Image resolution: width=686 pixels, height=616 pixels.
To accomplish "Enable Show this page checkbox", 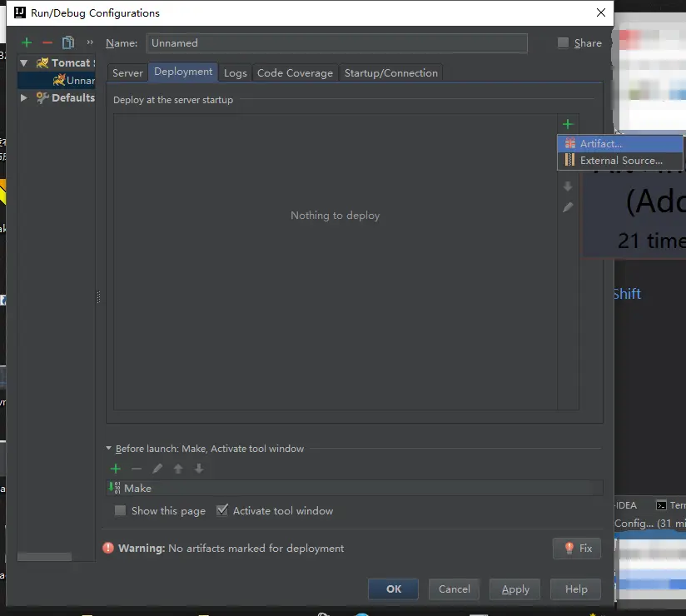I will point(120,510).
